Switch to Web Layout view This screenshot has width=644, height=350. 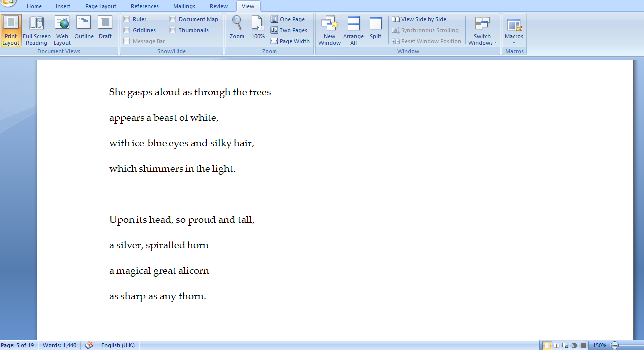click(x=62, y=30)
